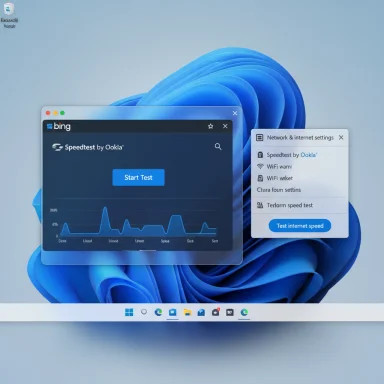Open the search magnifier in Speedtest

coord(218,146)
